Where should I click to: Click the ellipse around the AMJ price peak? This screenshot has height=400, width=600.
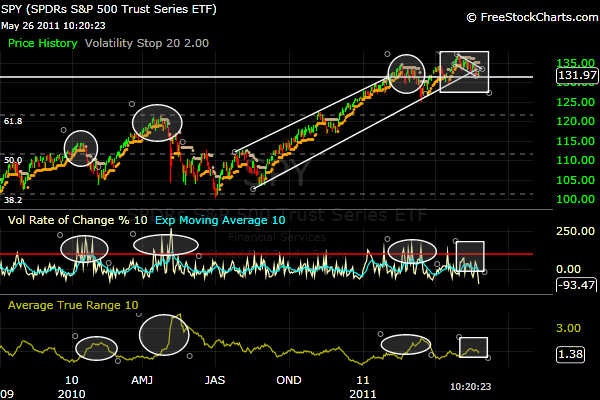coord(158,121)
